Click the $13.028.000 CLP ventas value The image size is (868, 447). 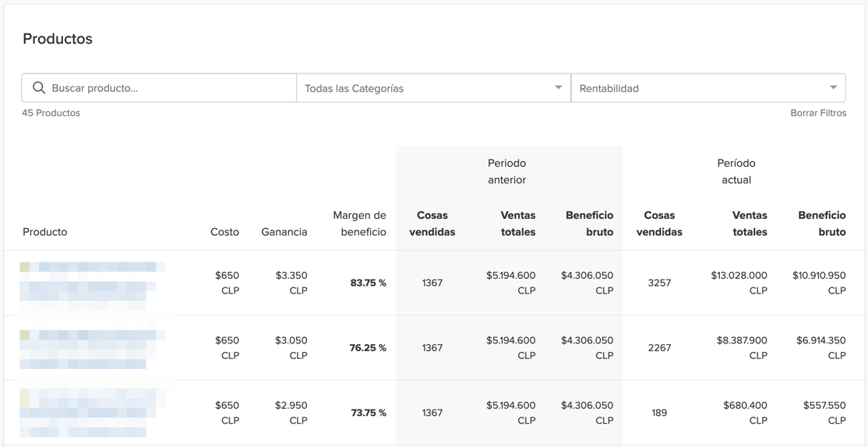(739, 283)
